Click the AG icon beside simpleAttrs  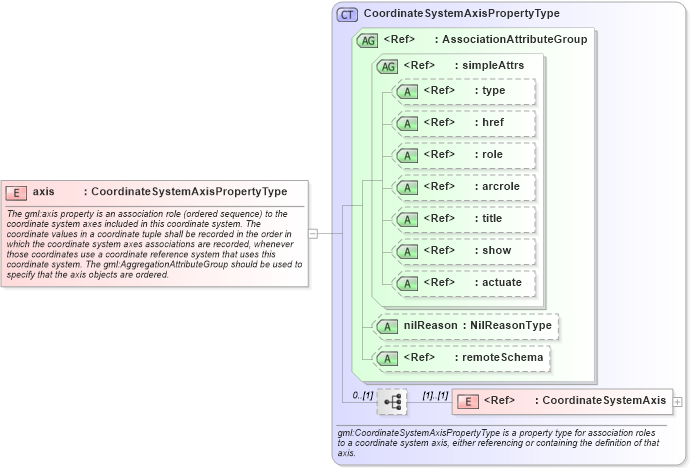pyautogui.click(x=387, y=67)
